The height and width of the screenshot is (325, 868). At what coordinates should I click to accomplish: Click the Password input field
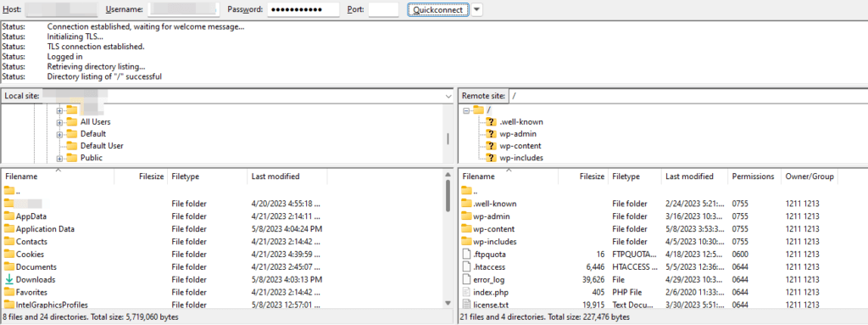(x=303, y=10)
